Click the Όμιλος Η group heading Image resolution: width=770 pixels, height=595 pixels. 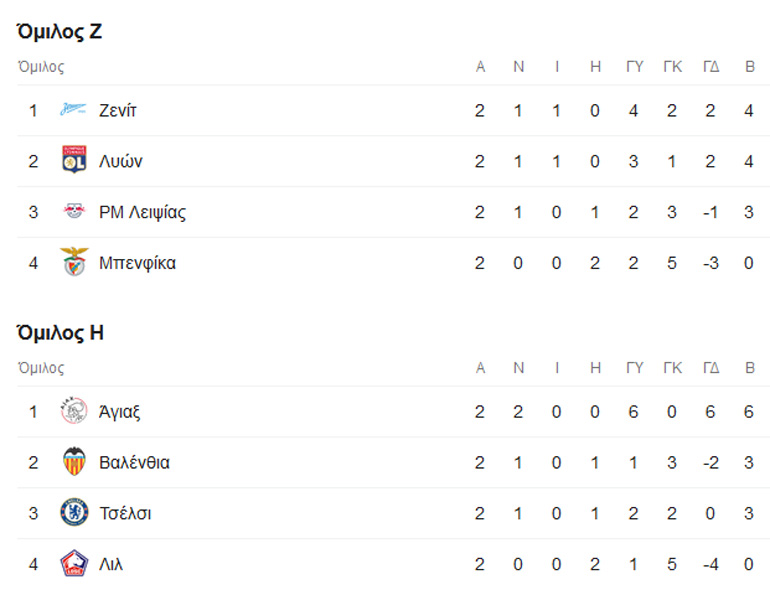tap(60, 333)
